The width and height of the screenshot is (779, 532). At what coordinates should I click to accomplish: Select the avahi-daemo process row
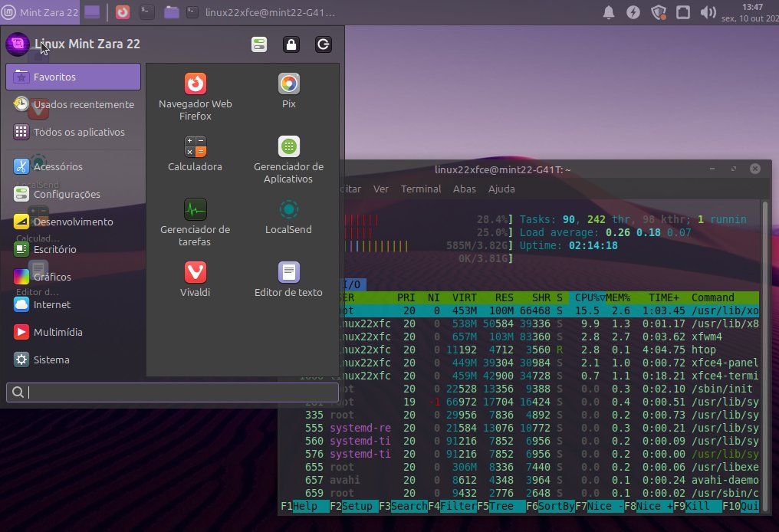coord(520,480)
